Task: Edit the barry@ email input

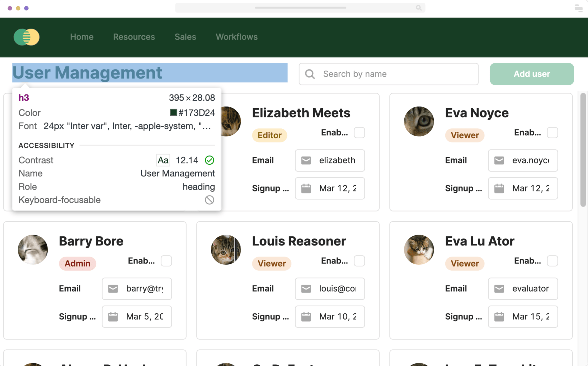Action: tap(137, 289)
